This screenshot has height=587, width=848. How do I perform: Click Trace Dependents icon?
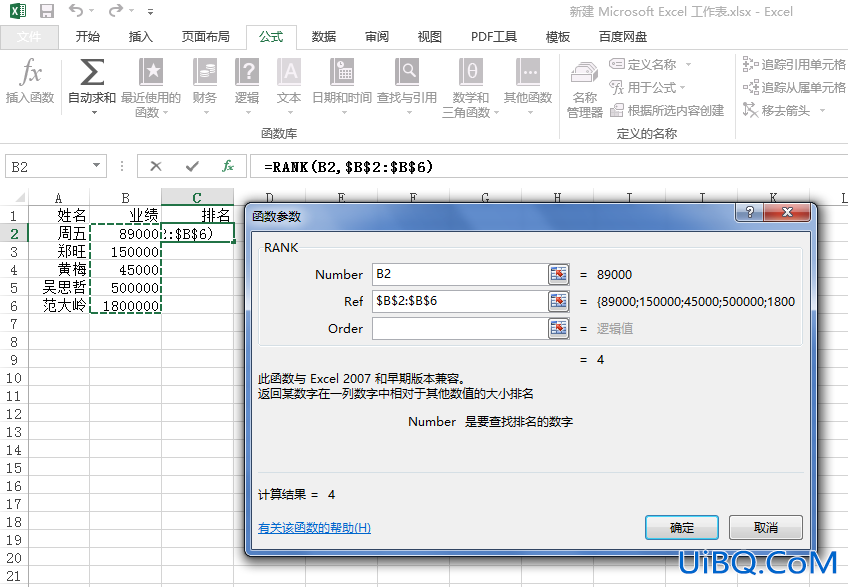click(750, 87)
